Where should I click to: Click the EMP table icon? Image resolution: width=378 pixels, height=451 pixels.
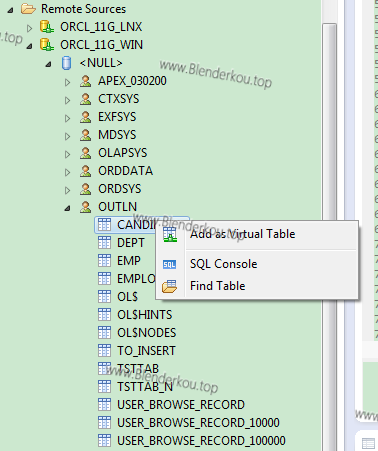104,261
